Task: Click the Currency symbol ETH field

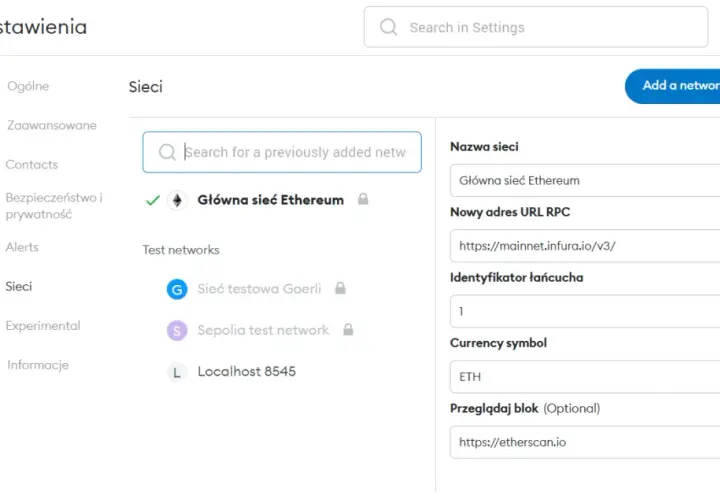Action: (x=585, y=376)
